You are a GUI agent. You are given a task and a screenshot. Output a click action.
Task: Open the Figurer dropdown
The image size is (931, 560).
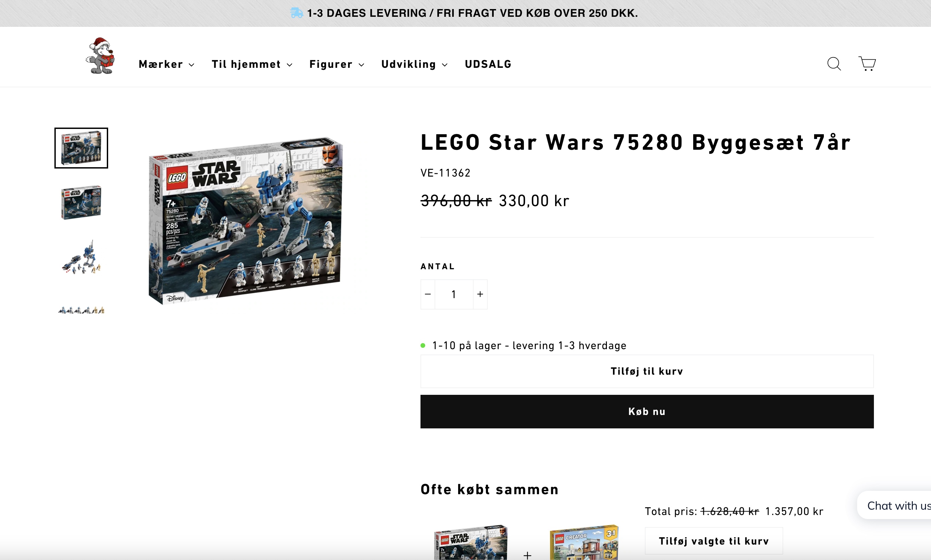pyautogui.click(x=337, y=64)
